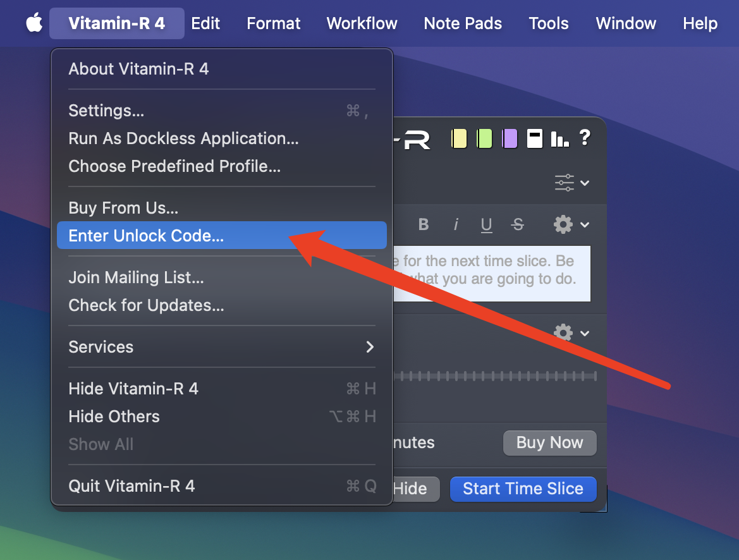Expand chevron next to formatting gear
This screenshot has height=560, width=739.
coord(585,225)
